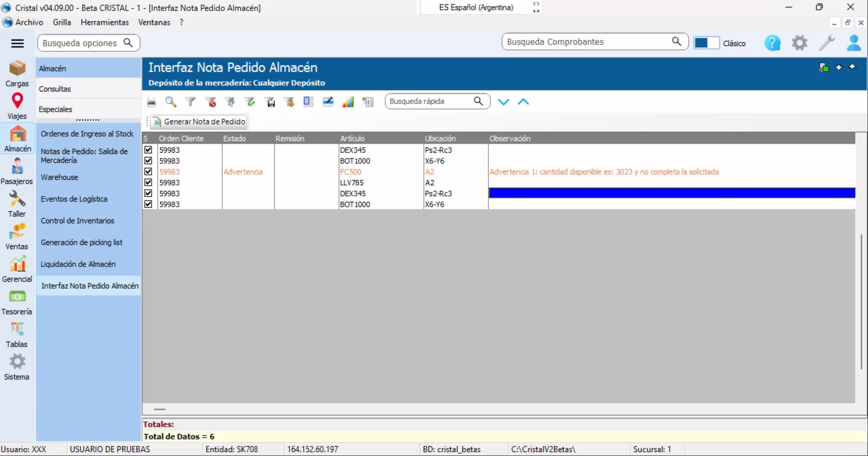Click the blue down chevron next search
Viewport: 868px width, 456px height.
click(x=504, y=102)
